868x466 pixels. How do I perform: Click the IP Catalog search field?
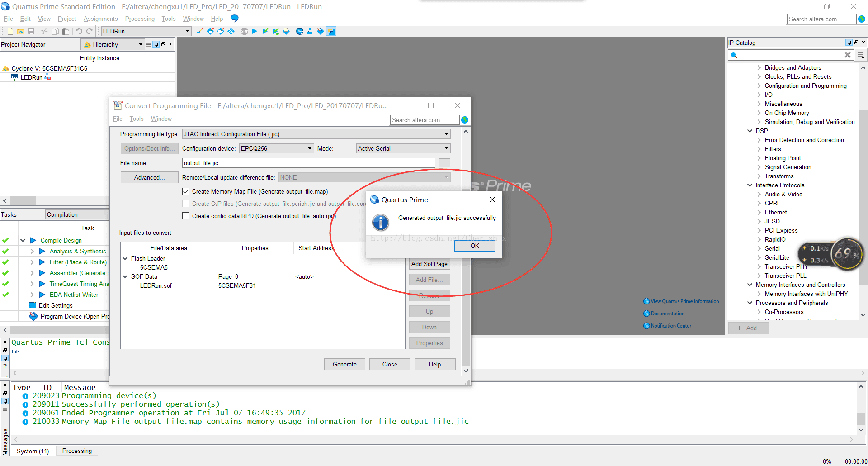click(x=791, y=55)
